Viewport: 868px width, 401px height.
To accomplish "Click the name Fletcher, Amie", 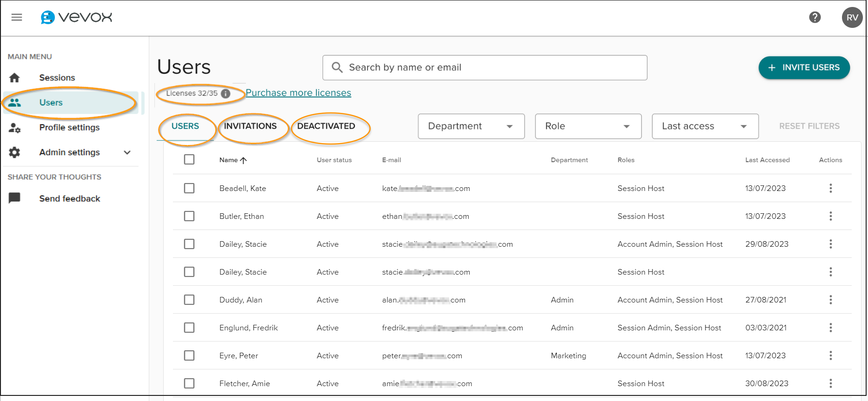I will tap(245, 383).
